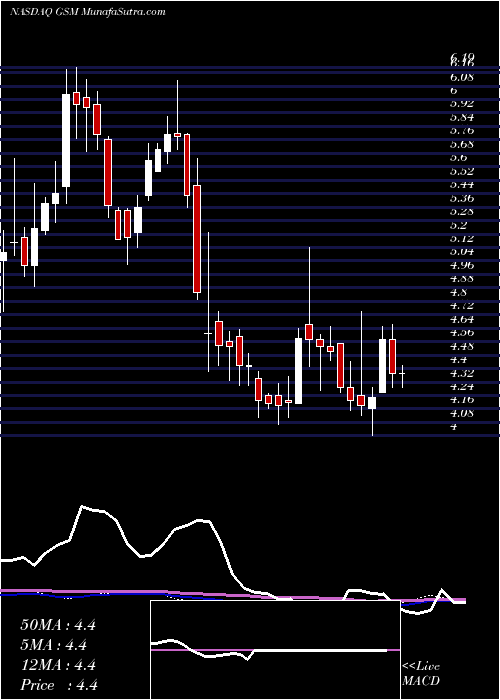Select the 5.68 price axis label
Image resolution: width=500 pixels, height=700 pixels.
pos(462,144)
